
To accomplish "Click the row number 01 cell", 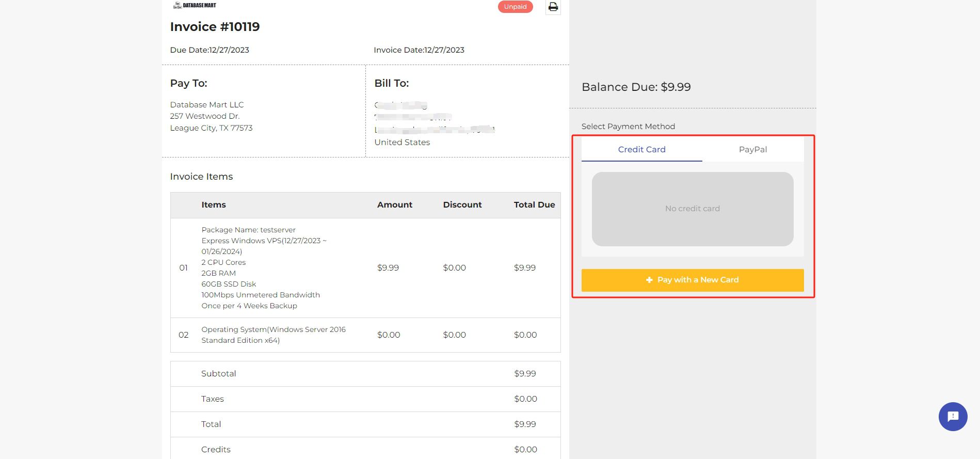I will click(x=183, y=268).
